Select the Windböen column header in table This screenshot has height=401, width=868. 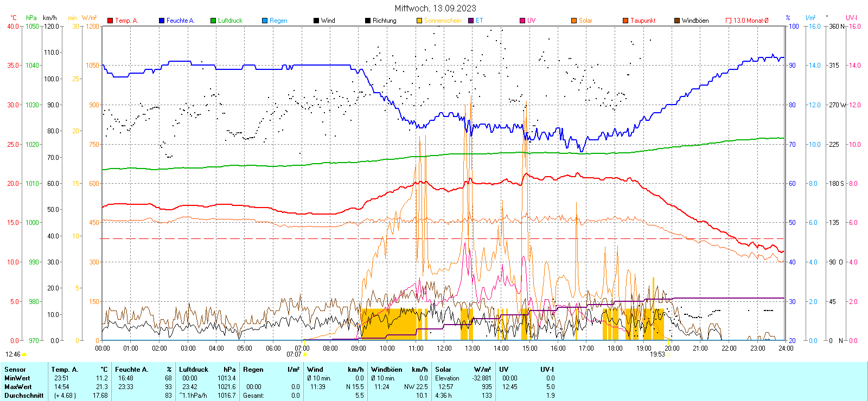(387, 370)
